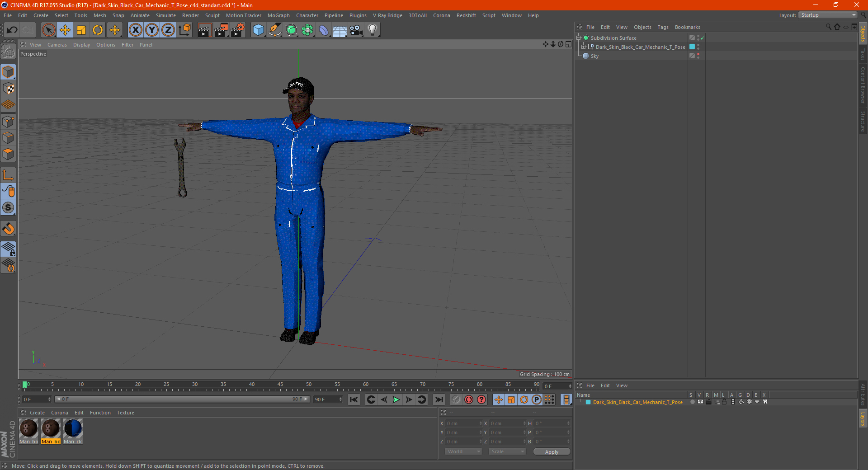Toggle Subdivision Surface green enable checkmark
The width and height of the screenshot is (868, 470).
pyautogui.click(x=702, y=38)
